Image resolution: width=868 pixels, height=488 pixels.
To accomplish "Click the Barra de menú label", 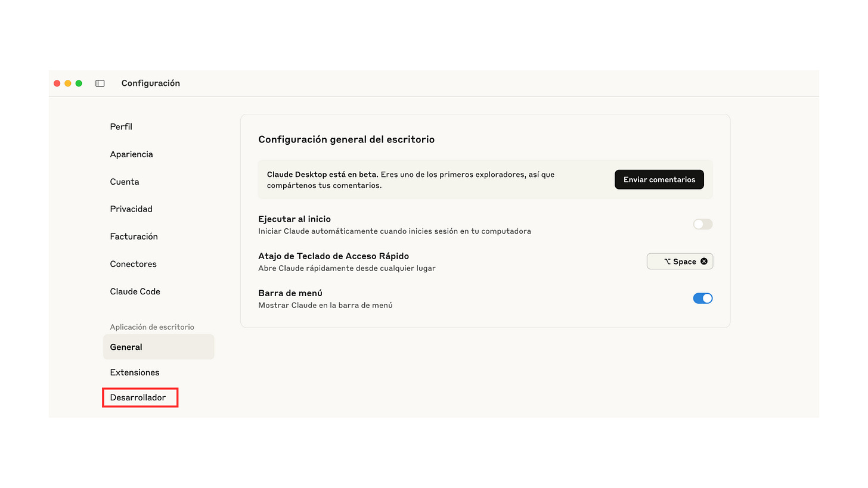I will click(x=290, y=293).
